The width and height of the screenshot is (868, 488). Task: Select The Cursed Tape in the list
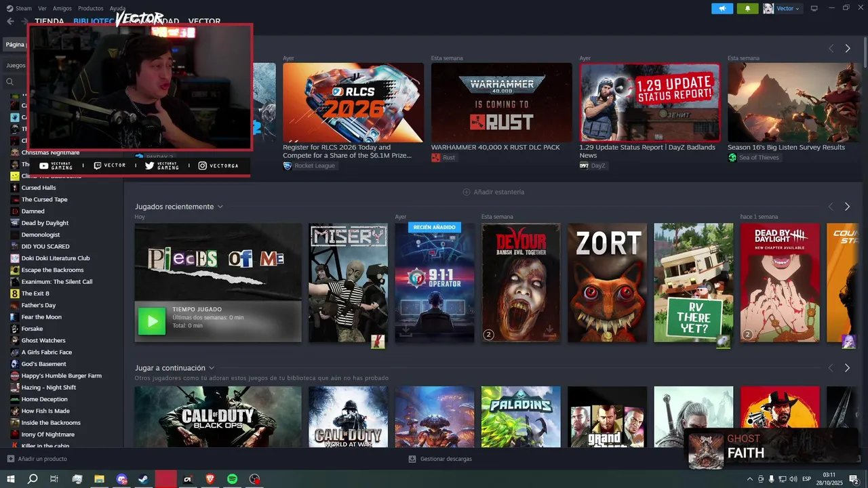[x=44, y=199]
